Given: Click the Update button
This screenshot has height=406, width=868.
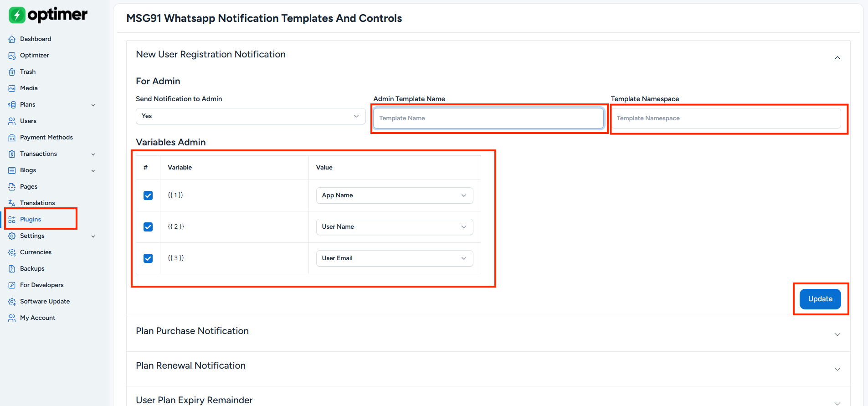Looking at the screenshot, I should pyautogui.click(x=820, y=299).
